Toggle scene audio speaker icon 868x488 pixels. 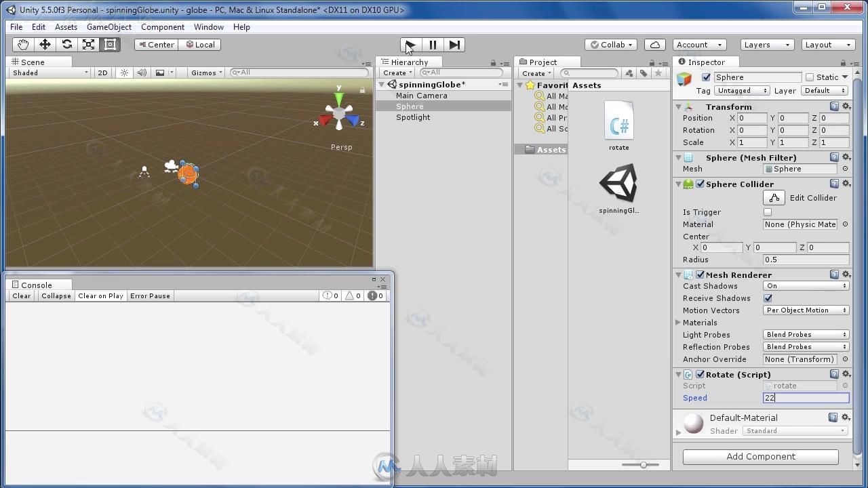click(142, 73)
